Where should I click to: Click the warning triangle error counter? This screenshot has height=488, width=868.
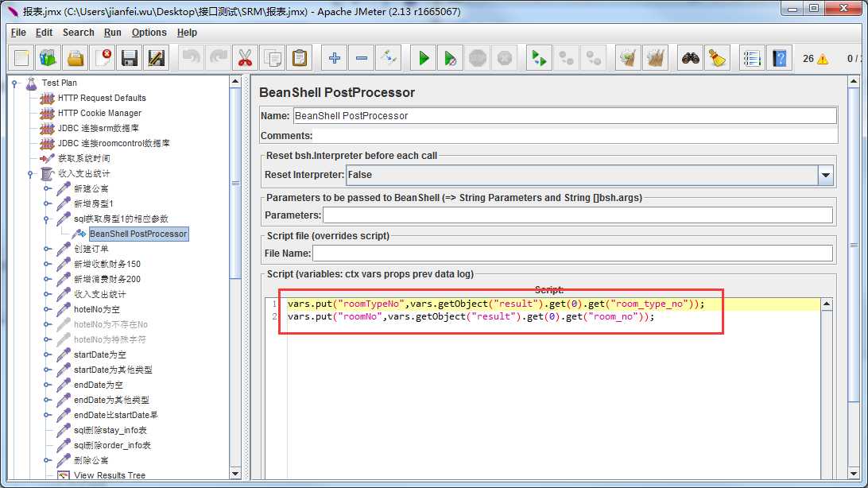point(822,59)
